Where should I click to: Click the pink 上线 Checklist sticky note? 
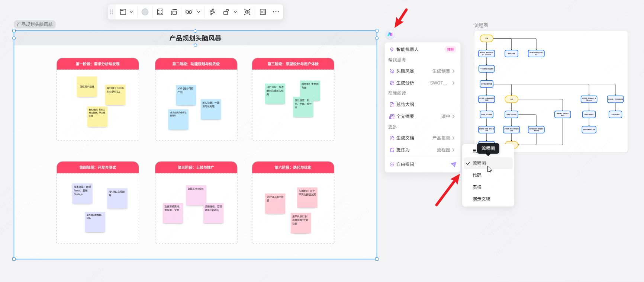click(196, 195)
